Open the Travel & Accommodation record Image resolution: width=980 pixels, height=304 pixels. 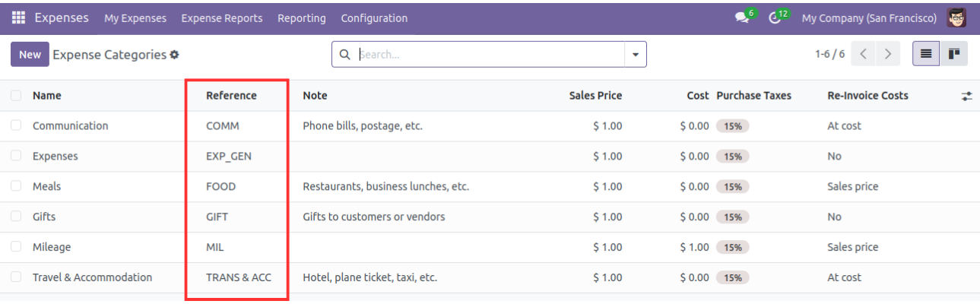click(92, 277)
